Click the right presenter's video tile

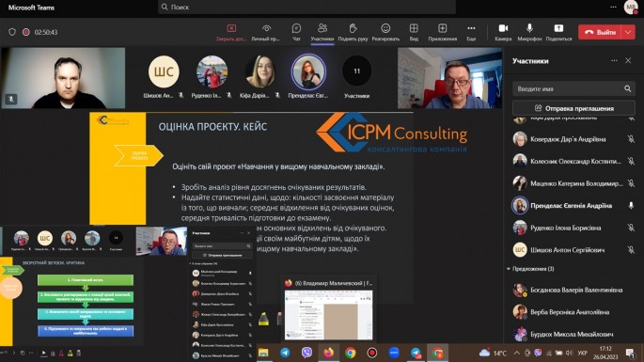tap(449, 78)
